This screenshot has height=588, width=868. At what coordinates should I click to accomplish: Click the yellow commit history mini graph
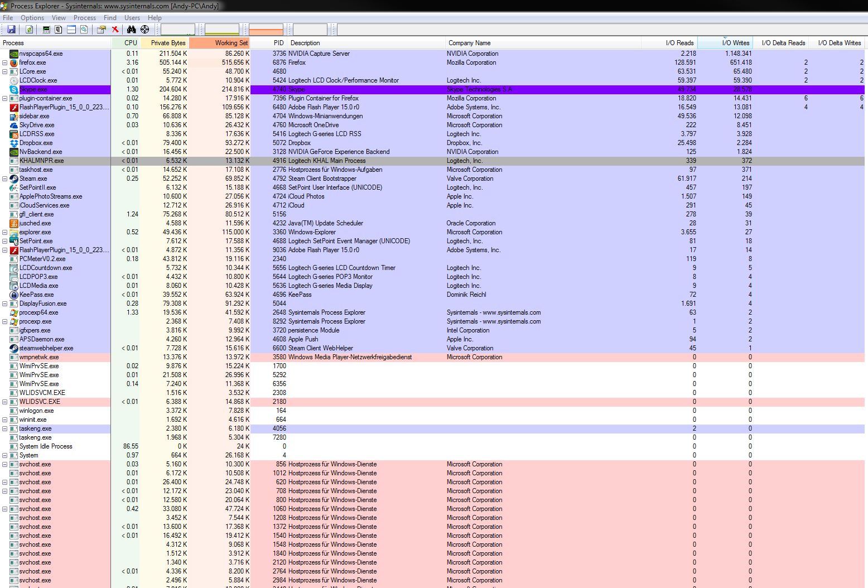(222, 30)
